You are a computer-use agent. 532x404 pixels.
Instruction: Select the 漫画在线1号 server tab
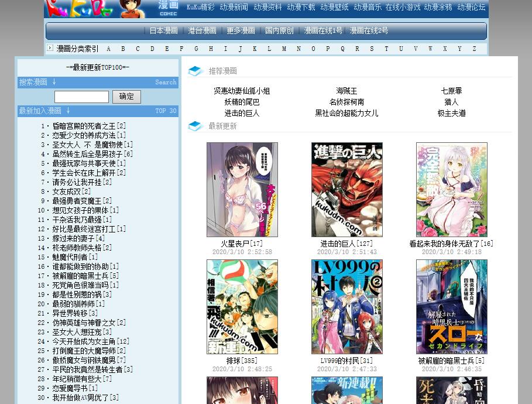click(x=323, y=30)
